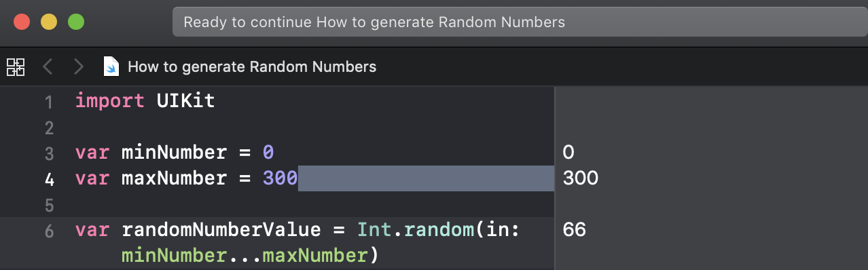This screenshot has width=868, height=270.
Task: Select line number 1 in gutter
Action: [x=48, y=102]
